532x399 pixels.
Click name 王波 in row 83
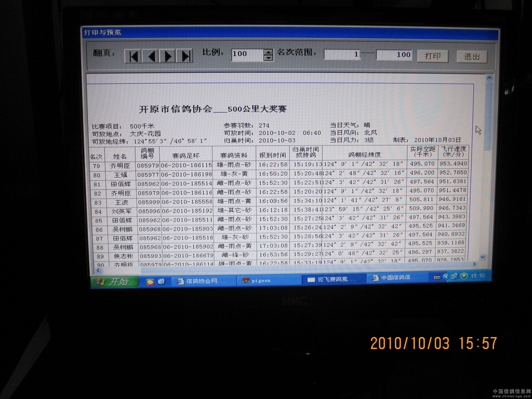tap(121, 203)
